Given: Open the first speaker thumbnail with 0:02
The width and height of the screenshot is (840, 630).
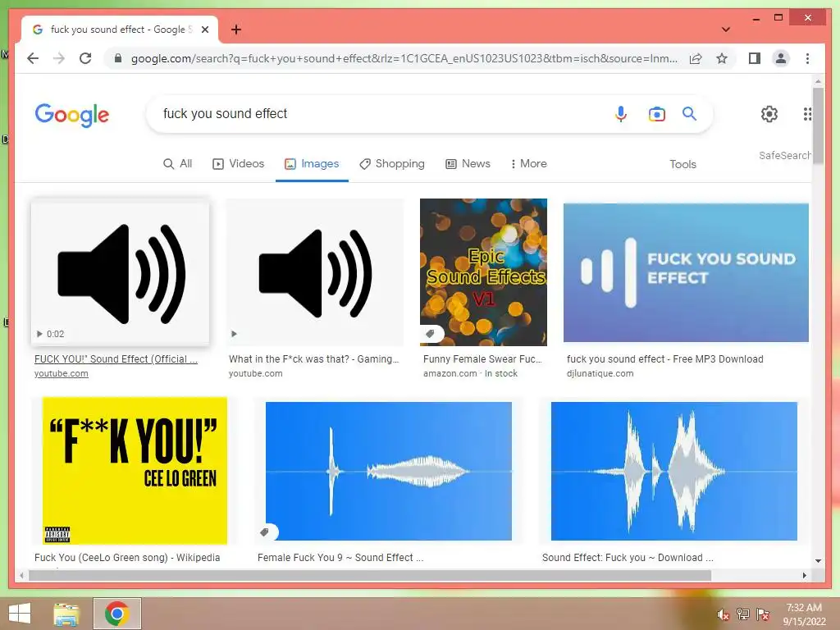Looking at the screenshot, I should point(120,272).
